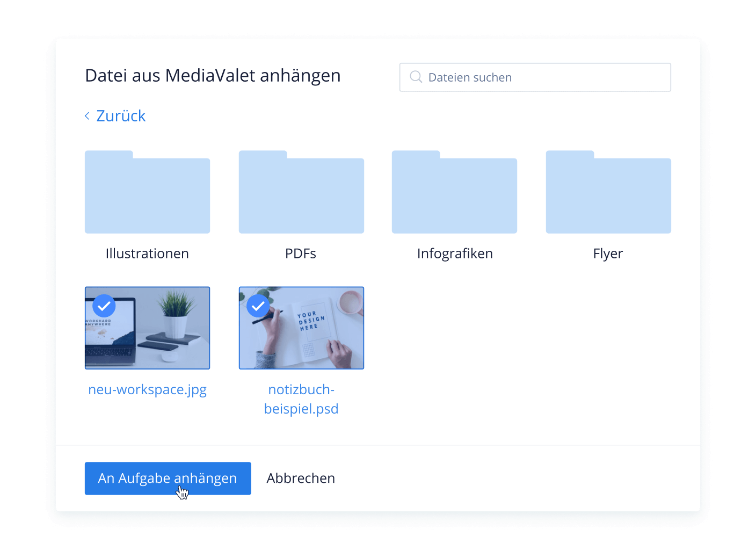756x550 pixels.
Task: Focus the 'Dateien suchen' search field
Action: point(542,77)
